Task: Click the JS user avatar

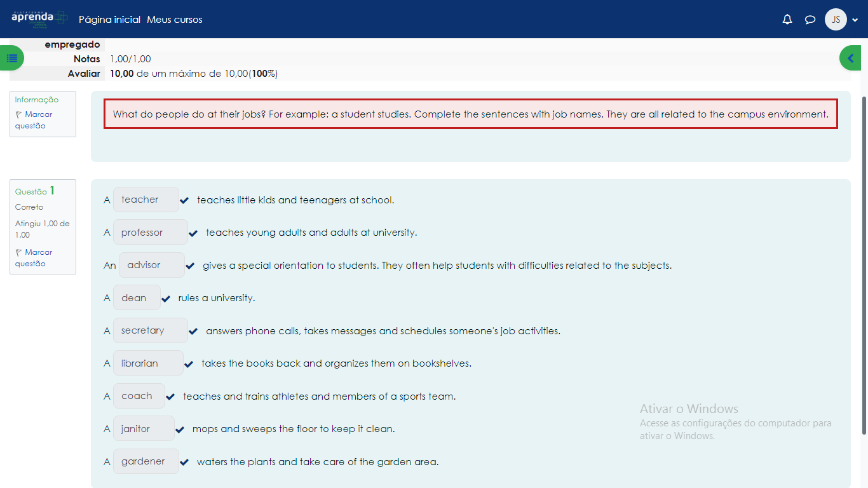Action: coord(836,20)
